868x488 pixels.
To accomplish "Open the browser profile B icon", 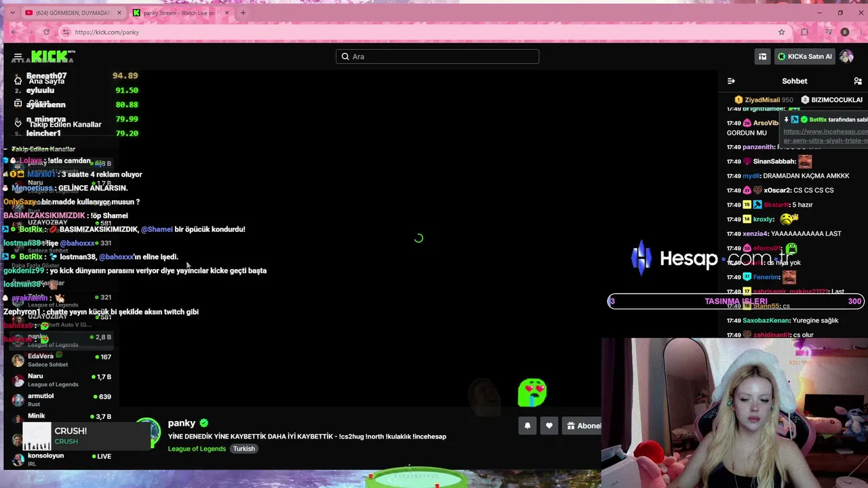I will point(844,32).
